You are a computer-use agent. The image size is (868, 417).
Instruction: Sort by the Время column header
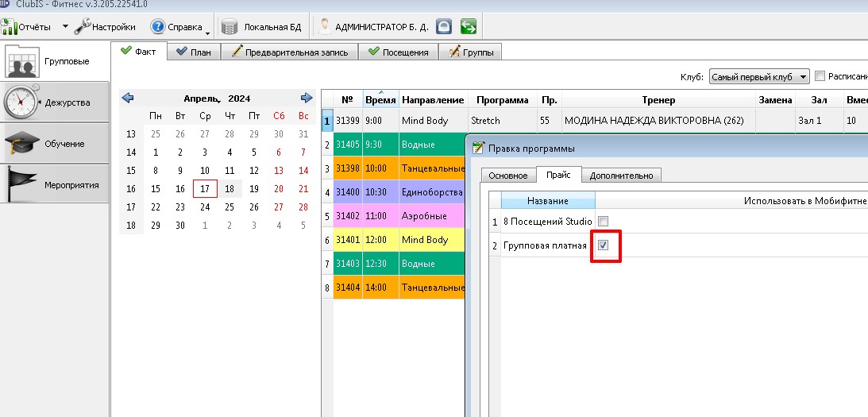click(x=380, y=100)
